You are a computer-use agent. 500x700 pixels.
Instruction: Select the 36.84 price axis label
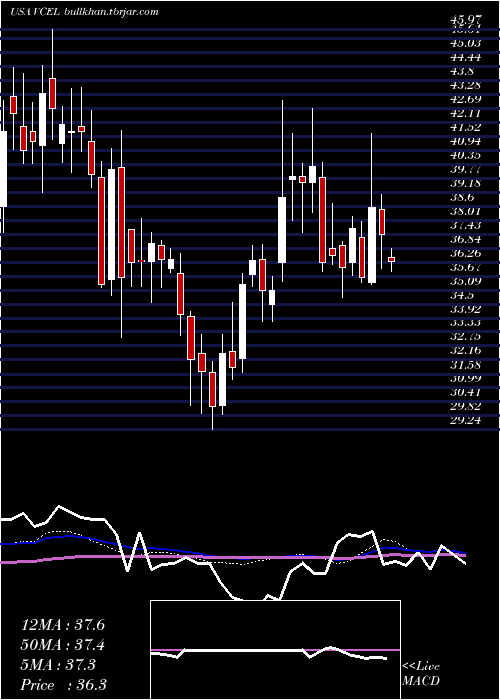[x=466, y=239]
